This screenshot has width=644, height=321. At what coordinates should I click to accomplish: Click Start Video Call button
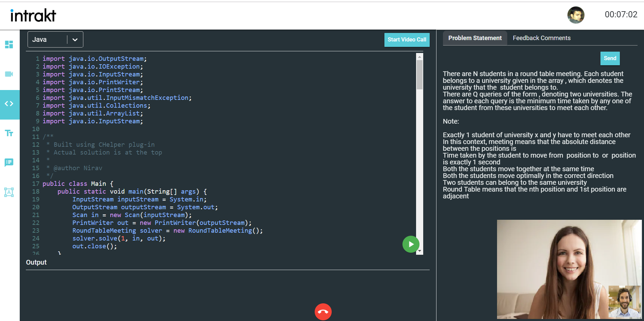point(407,40)
